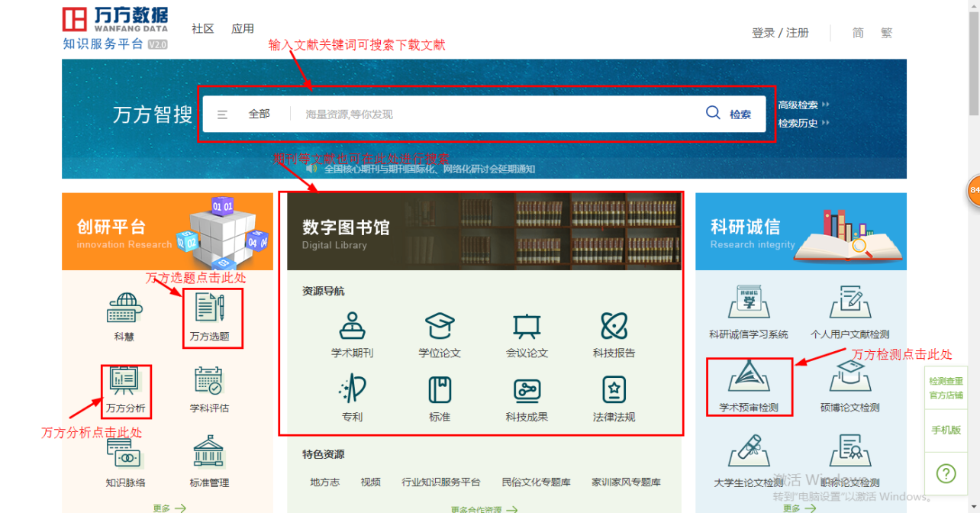Open the 学术期刊 icon
Viewport: 980px width, 513px height.
click(352, 326)
